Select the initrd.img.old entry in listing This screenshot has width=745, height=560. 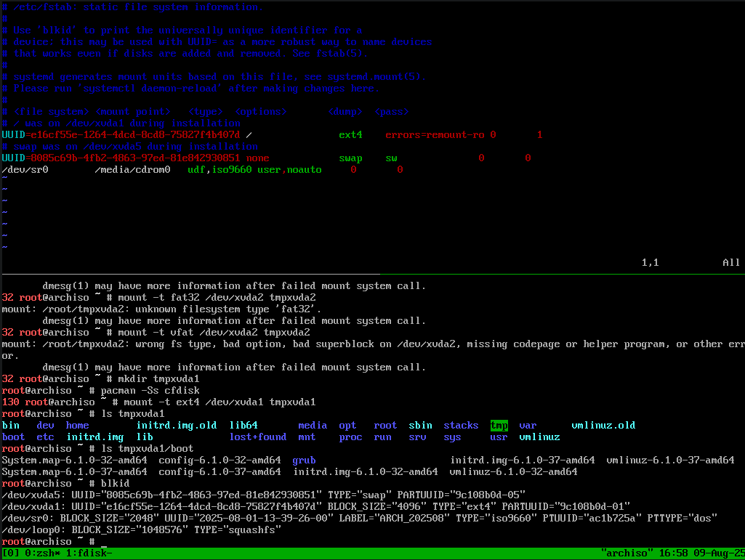pyautogui.click(x=176, y=426)
